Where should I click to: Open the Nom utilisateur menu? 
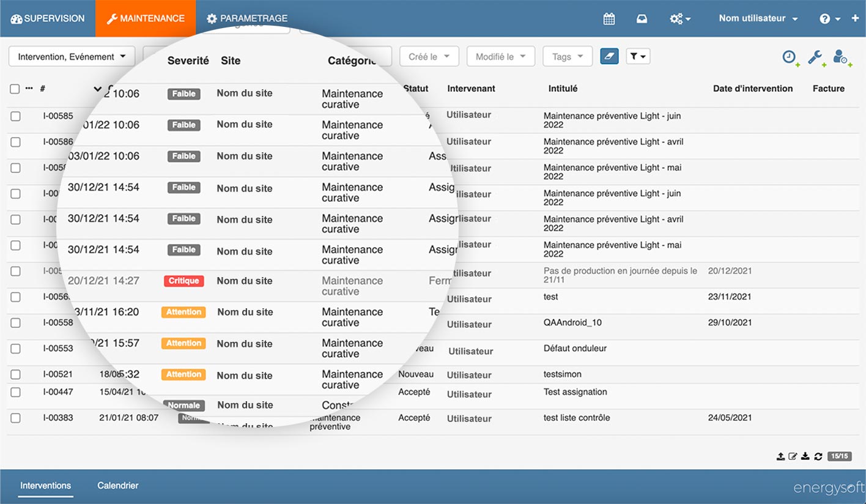(x=758, y=19)
